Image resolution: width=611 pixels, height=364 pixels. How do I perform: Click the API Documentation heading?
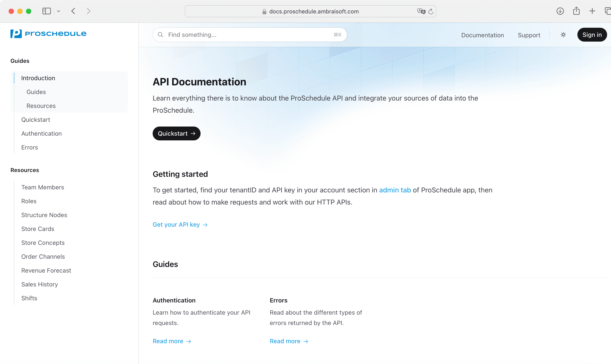coord(199,82)
